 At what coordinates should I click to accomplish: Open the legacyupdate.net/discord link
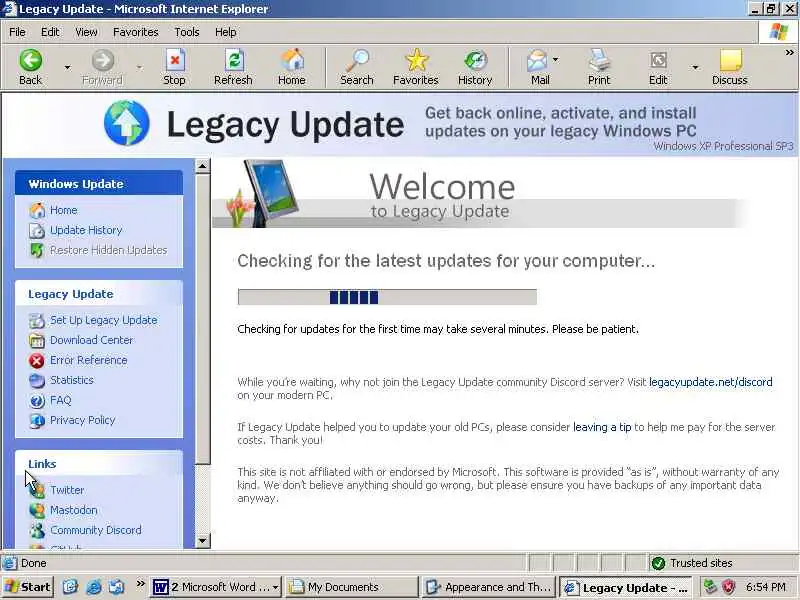[x=711, y=382]
